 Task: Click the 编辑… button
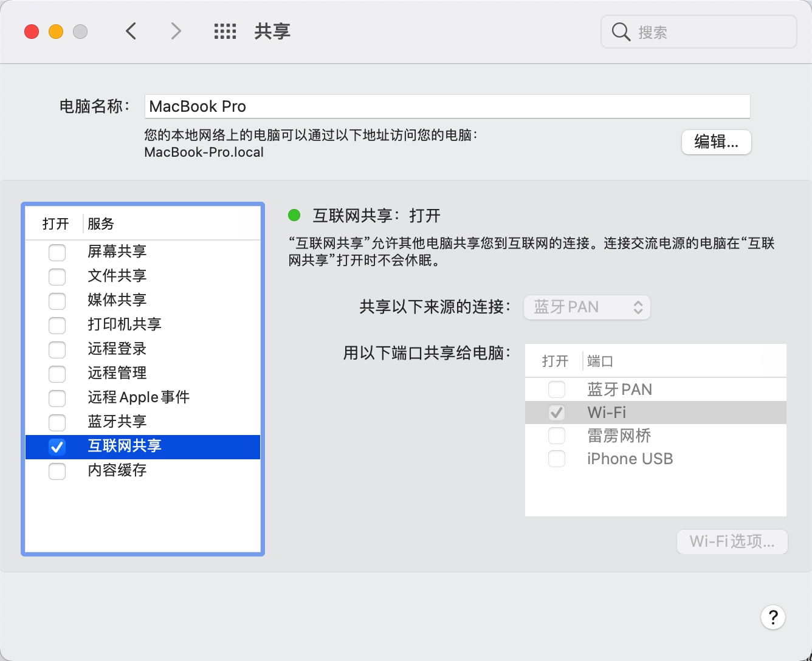tap(716, 142)
